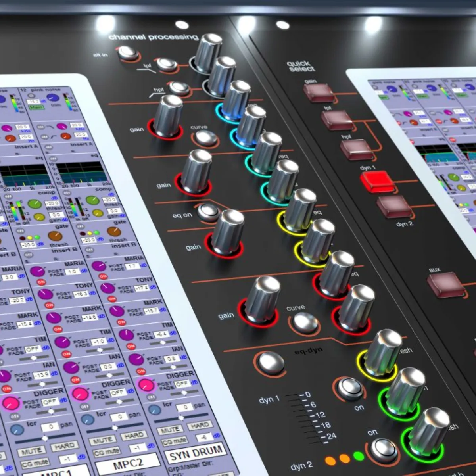This screenshot has height=476, width=476.
Task: Click the blue lcr knob on MPC2 channel
Action: (87, 419)
